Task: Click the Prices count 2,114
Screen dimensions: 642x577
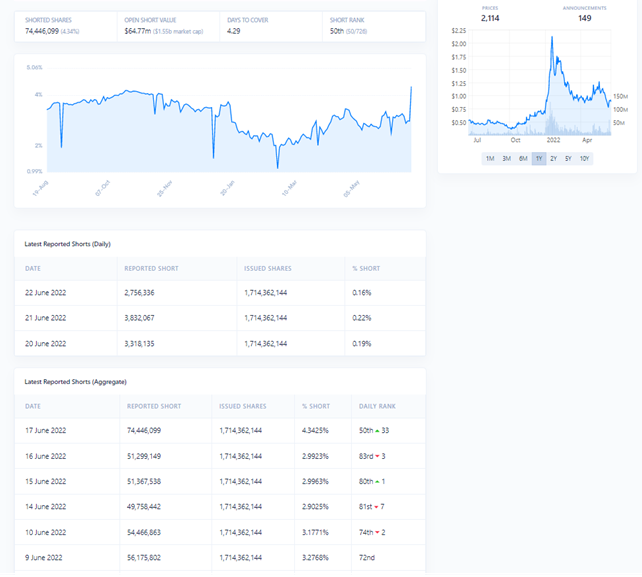Action: tap(490, 17)
